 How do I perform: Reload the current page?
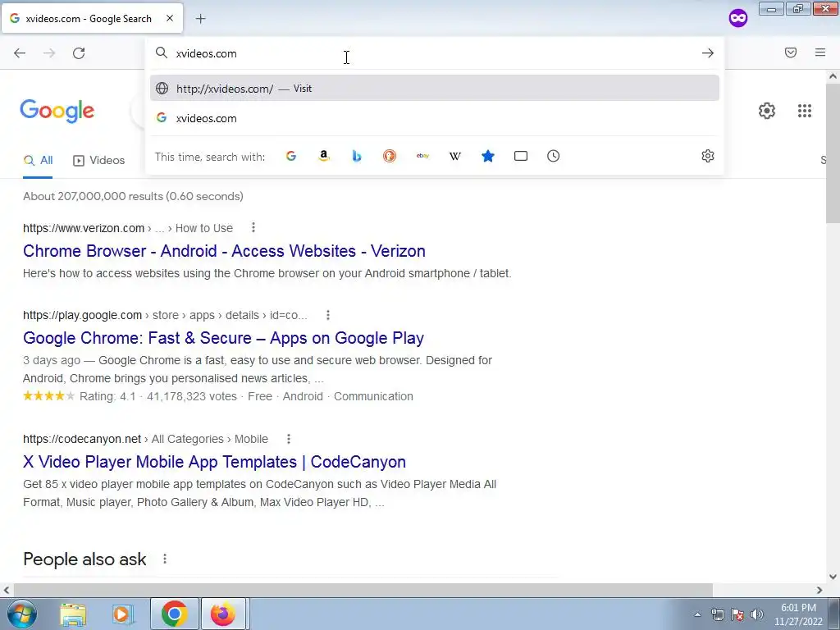(x=79, y=53)
